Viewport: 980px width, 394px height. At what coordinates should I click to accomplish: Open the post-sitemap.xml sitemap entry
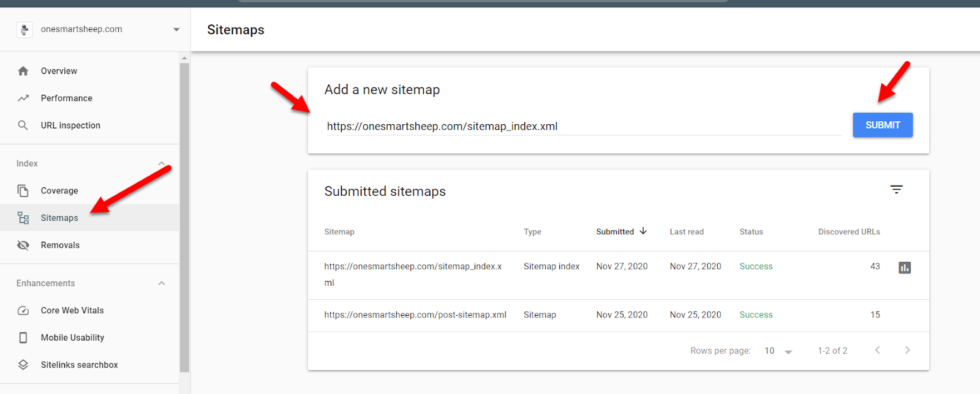[415, 315]
